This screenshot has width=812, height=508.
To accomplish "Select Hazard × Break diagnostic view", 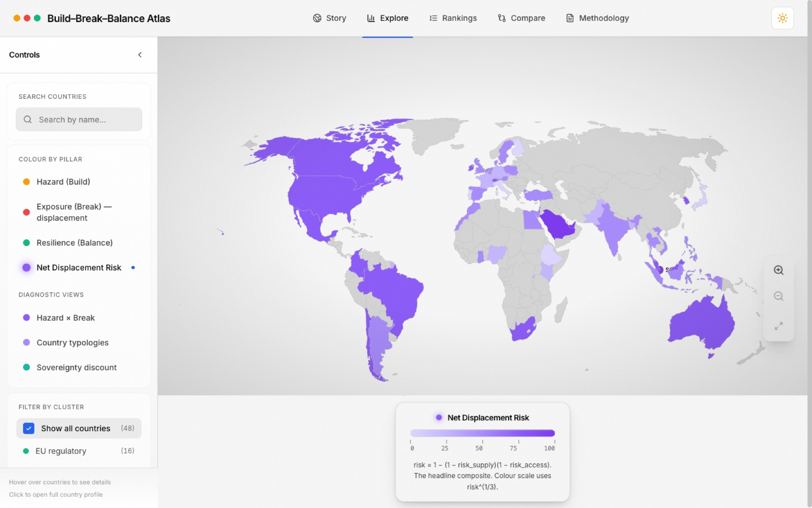I will pyautogui.click(x=79, y=317).
